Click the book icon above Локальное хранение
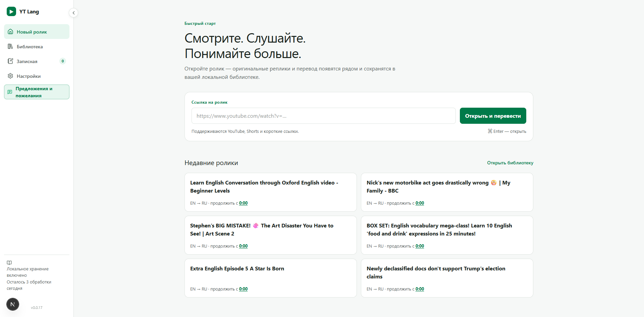This screenshot has height=317, width=644. tap(9, 263)
